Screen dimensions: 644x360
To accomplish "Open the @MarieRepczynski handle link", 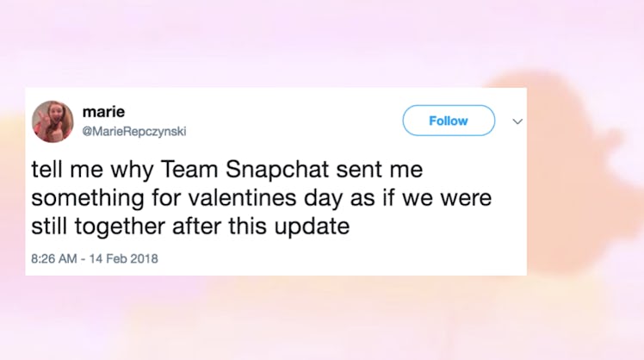I will pyautogui.click(x=133, y=131).
